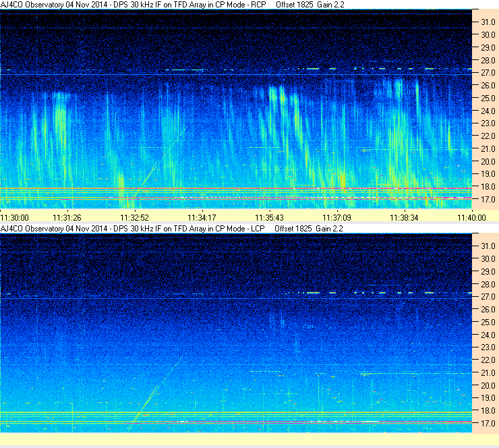Screen dimensions: 499x448
Task: Click the 29.0 frequency label in RCP chart
Action: pyautogui.click(x=488, y=47)
